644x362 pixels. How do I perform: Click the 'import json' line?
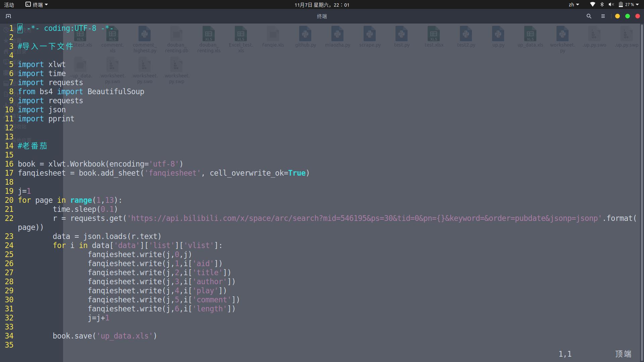point(42,110)
